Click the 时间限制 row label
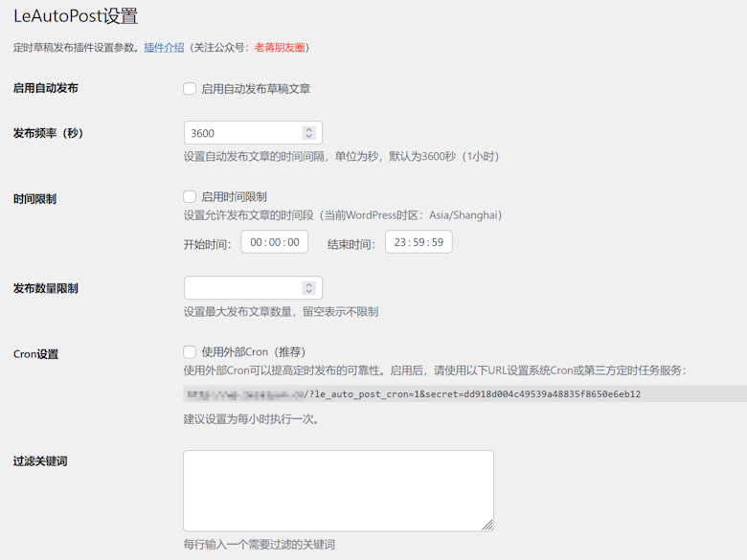747x560 pixels. pyautogui.click(x=34, y=199)
